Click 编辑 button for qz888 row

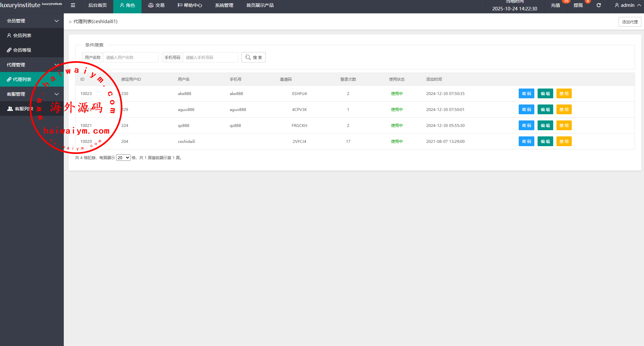coord(545,125)
